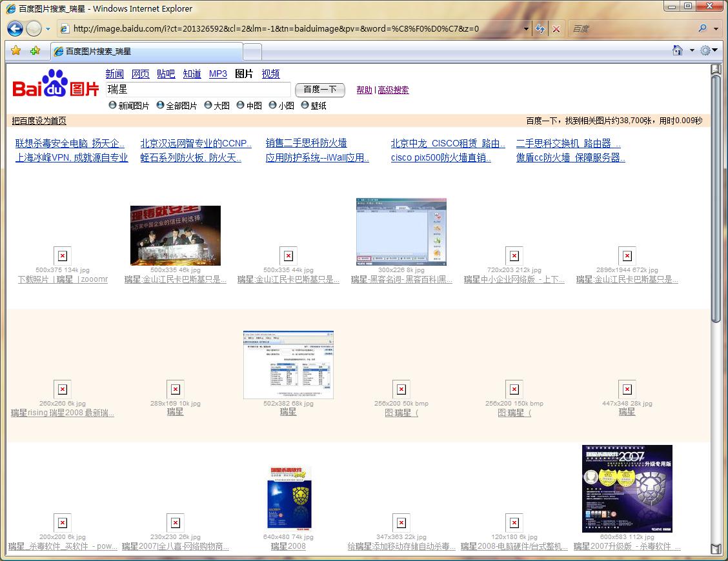Select the 全部图片 radio button
728x561 pixels.
(x=160, y=105)
